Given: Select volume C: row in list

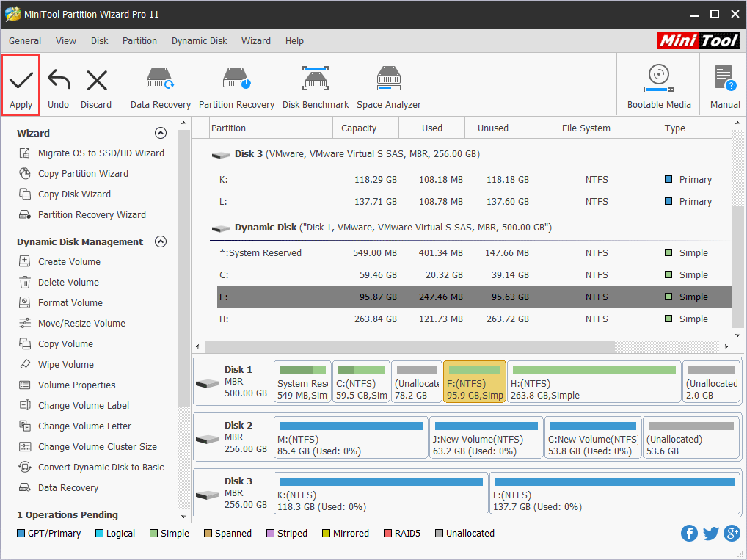Looking at the screenshot, I should (475, 275).
